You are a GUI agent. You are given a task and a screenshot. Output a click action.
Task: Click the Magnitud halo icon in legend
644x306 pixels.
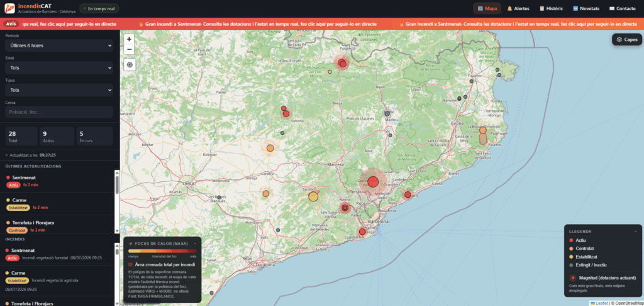pos(572,278)
